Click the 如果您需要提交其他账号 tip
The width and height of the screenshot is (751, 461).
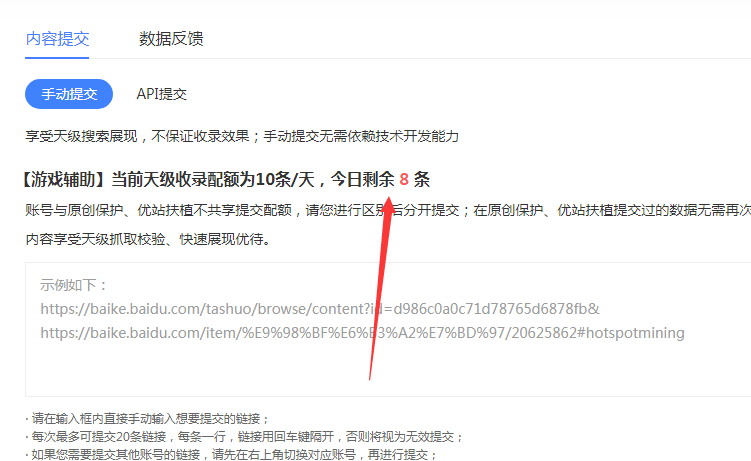point(231,454)
